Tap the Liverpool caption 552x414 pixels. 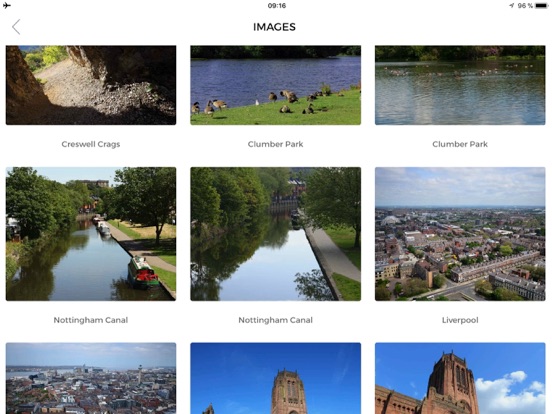(x=460, y=320)
